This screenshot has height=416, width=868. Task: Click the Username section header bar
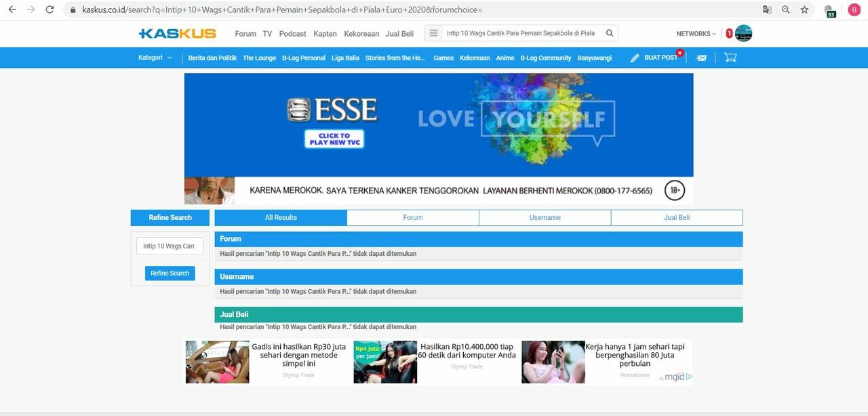click(x=479, y=277)
